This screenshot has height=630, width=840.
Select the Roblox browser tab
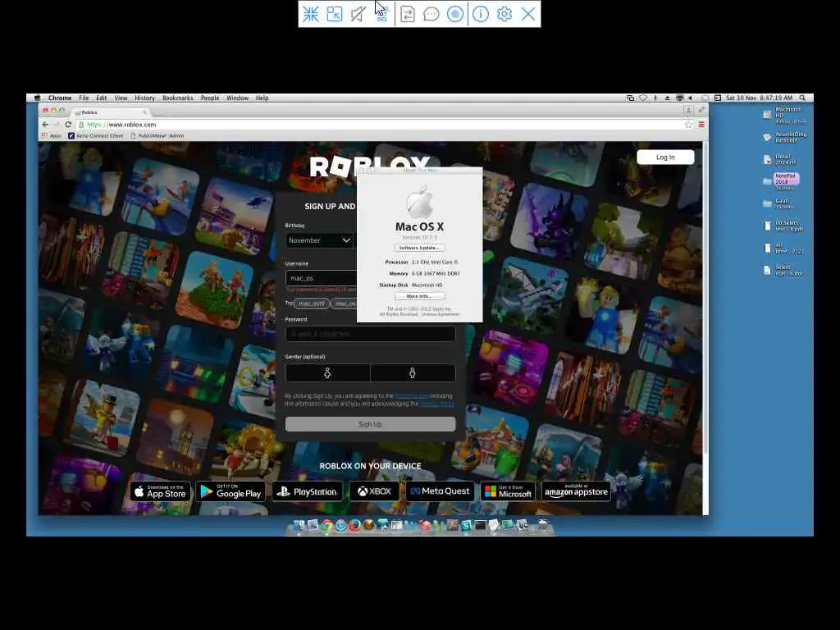110,112
